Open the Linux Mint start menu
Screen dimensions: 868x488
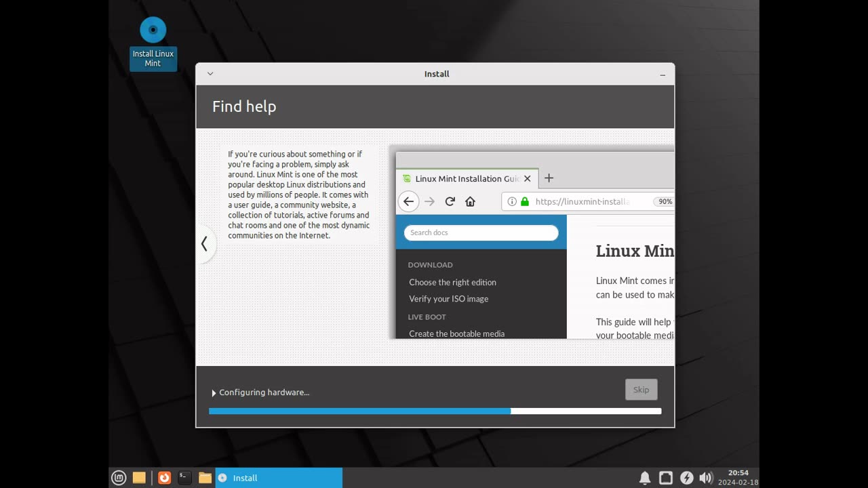click(119, 478)
